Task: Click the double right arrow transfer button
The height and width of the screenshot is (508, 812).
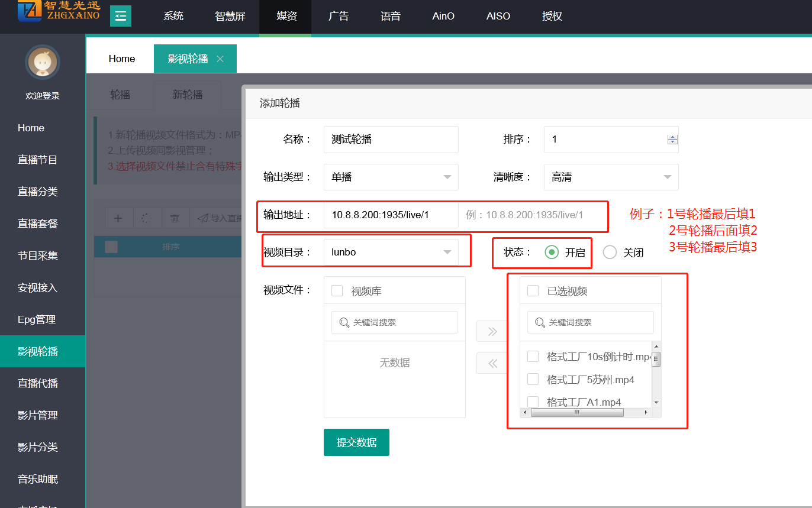Action: (492, 332)
